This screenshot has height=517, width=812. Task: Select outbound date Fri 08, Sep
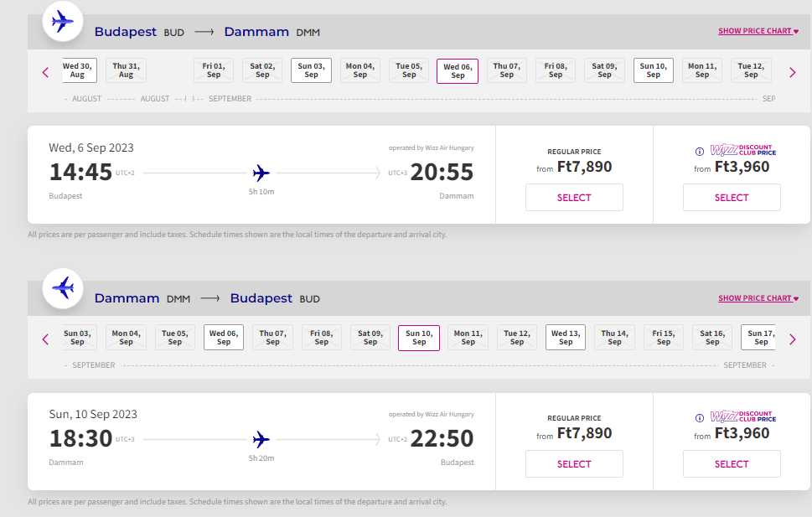click(x=555, y=70)
